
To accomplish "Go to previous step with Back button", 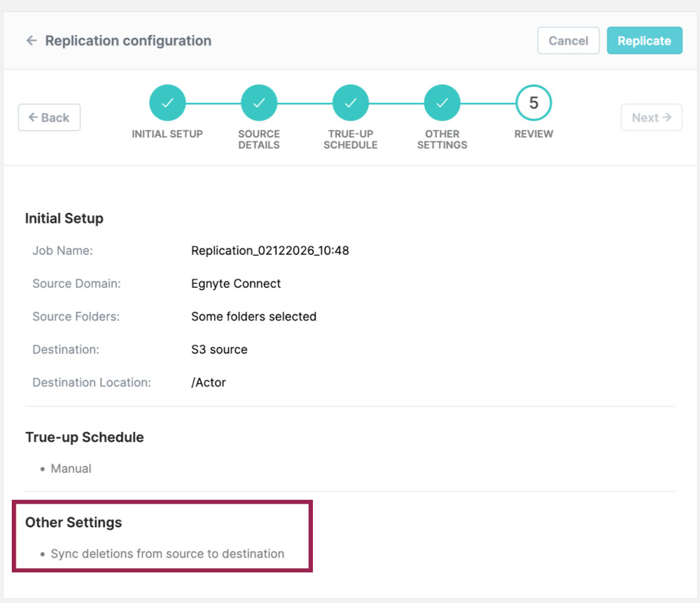I will (x=49, y=118).
